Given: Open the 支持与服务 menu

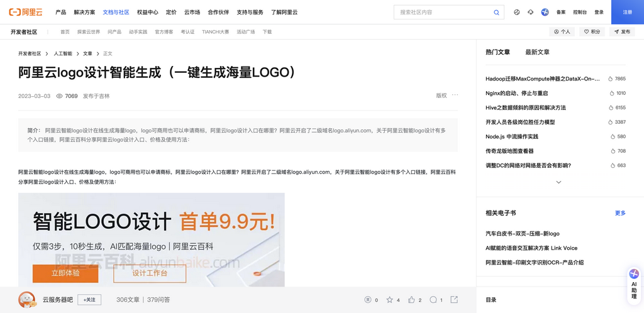Looking at the screenshot, I should pos(250,13).
